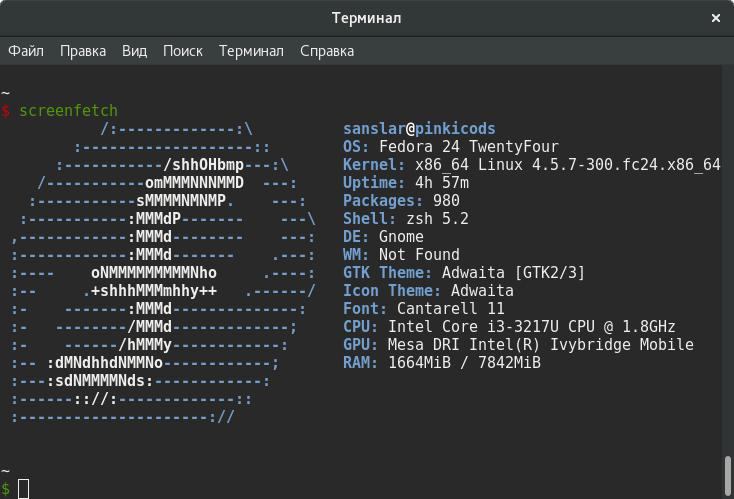Click the vertical scrollbar thumb

[x=727, y=476]
